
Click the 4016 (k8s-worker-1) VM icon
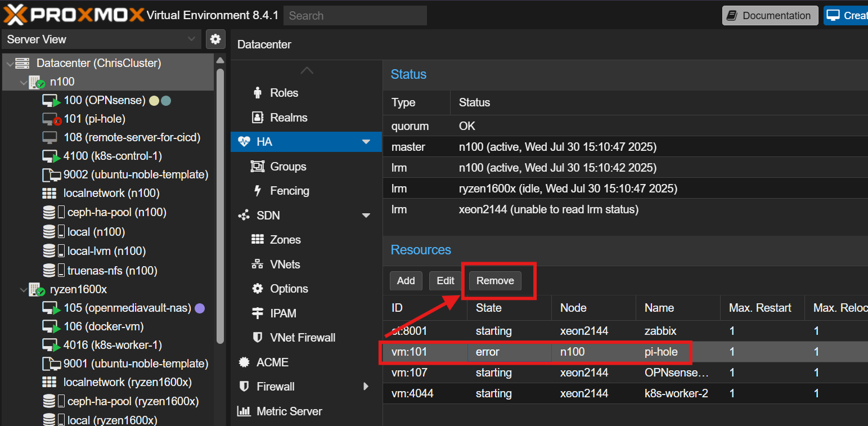pyautogui.click(x=51, y=345)
